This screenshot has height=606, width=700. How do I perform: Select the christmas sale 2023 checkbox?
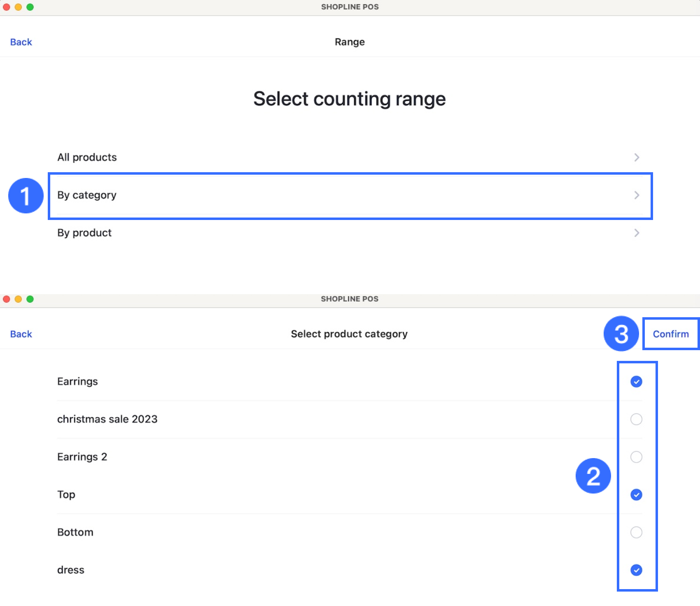pos(636,419)
